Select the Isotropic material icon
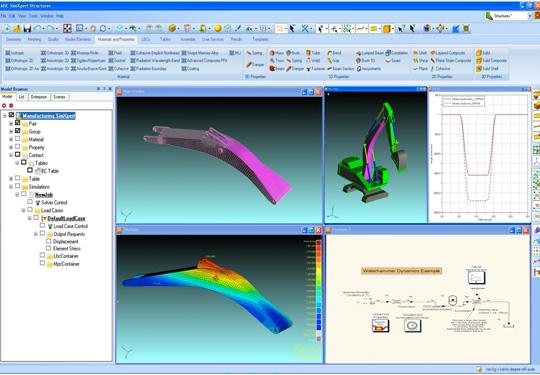The width and height of the screenshot is (540, 375). point(8,53)
